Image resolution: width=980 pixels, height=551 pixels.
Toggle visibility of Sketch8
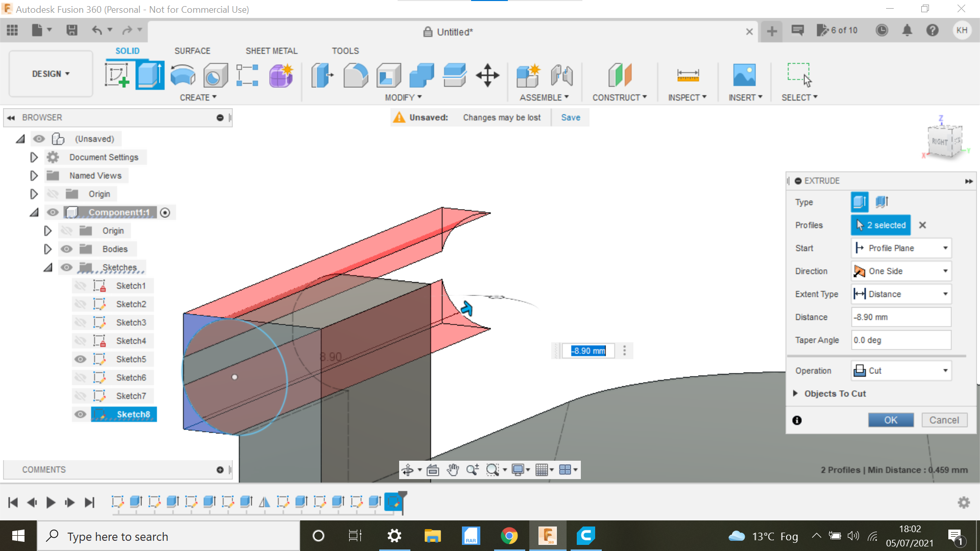click(x=80, y=414)
